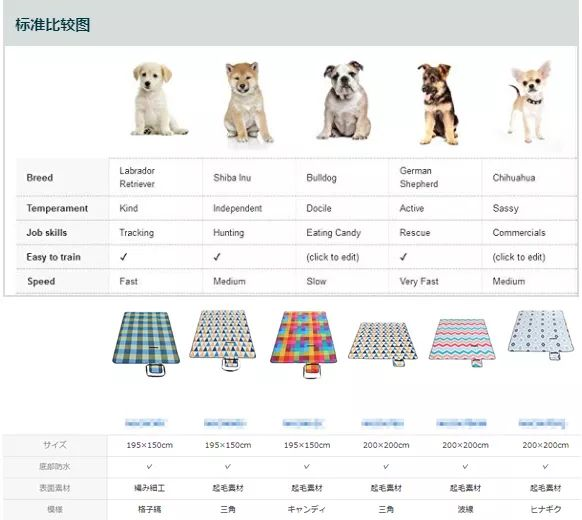582x520 pixels.
Task: Select the Bulldog photo
Action: (344, 100)
